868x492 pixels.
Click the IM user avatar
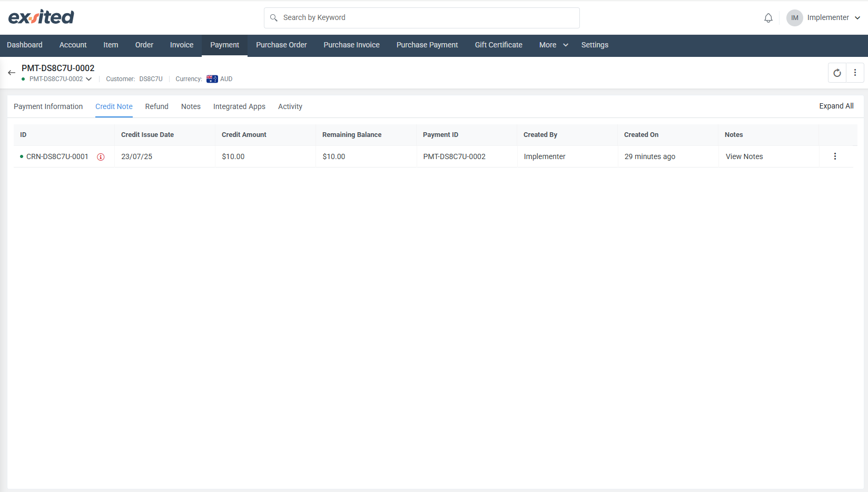[x=794, y=18]
